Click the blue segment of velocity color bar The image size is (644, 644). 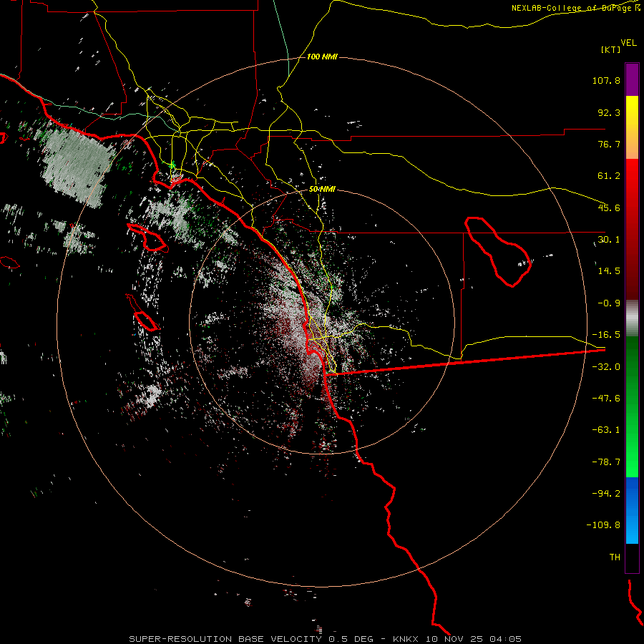coord(632,510)
